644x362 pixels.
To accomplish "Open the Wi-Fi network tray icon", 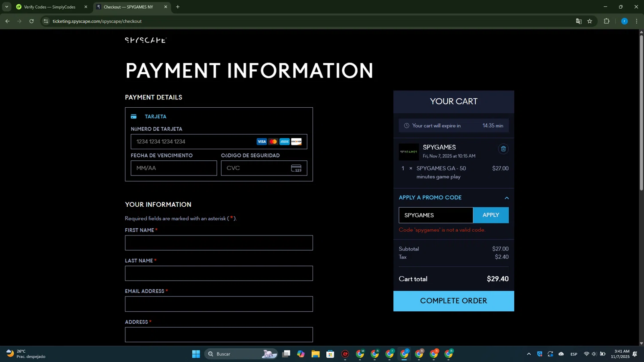I will tap(586, 354).
